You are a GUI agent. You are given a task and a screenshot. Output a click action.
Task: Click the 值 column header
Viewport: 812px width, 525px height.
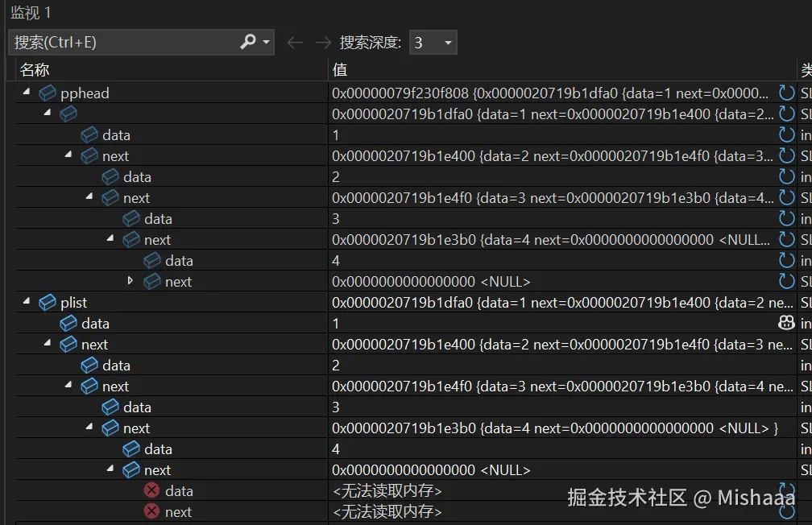click(x=339, y=70)
